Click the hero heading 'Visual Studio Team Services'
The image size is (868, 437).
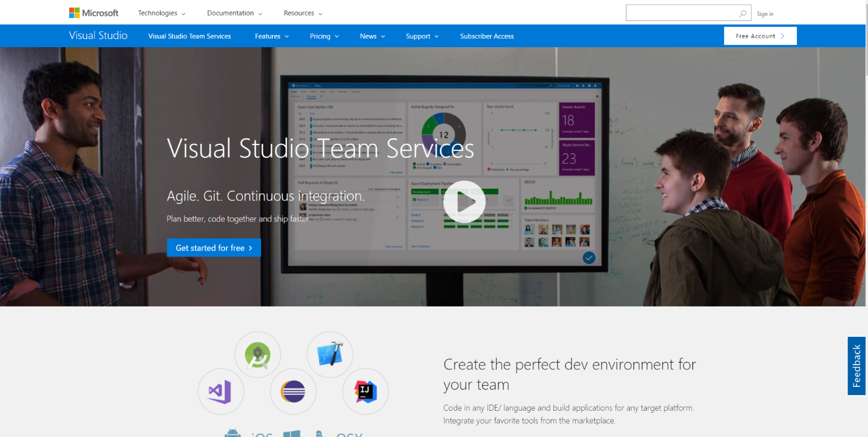click(x=321, y=149)
